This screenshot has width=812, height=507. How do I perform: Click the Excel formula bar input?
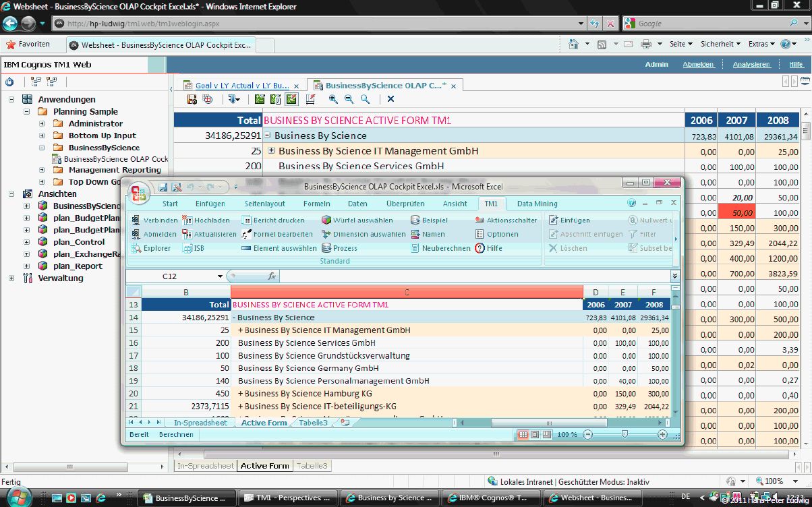click(x=474, y=276)
